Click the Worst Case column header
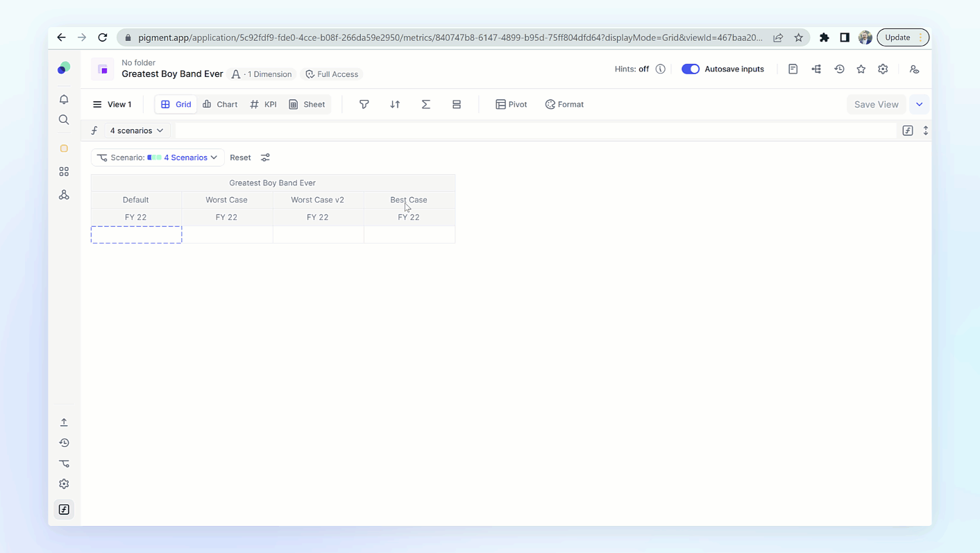The height and width of the screenshot is (553, 980). (227, 200)
